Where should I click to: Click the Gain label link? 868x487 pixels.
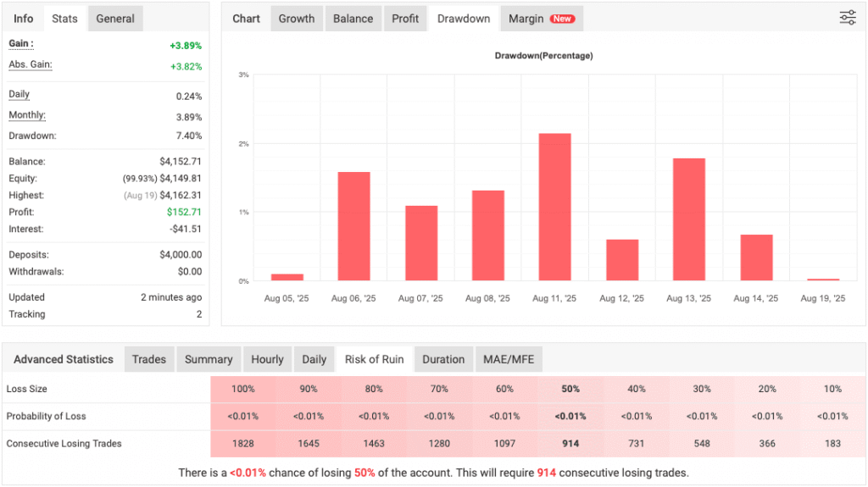[21, 44]
